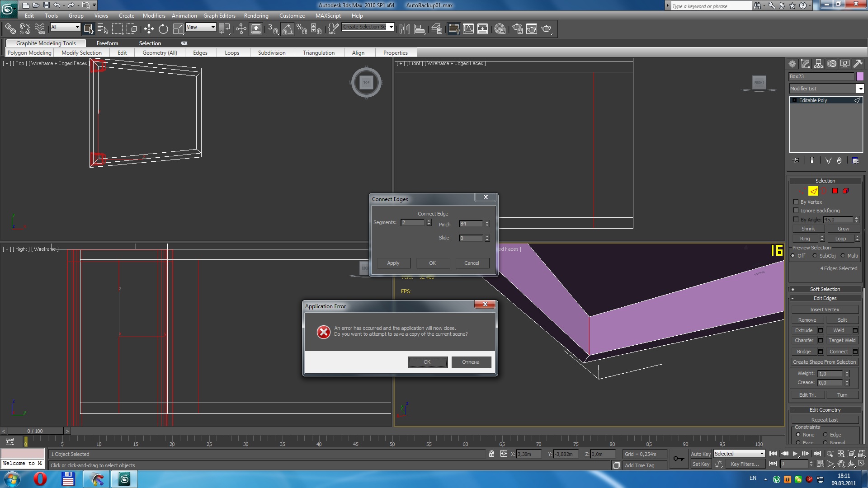
Task: Click the Render teapot icon
Action: pyautogui.click(x=546, y=29)
